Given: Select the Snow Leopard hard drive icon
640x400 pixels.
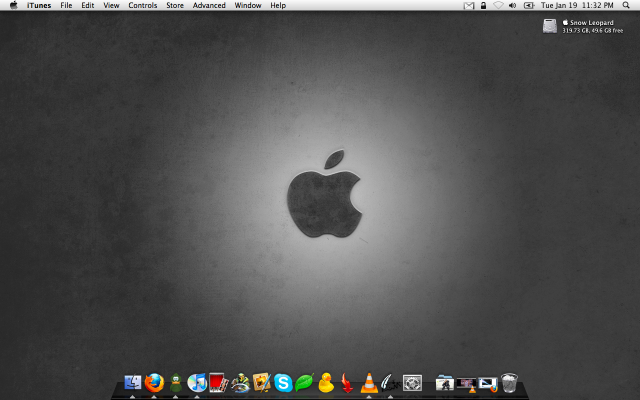Looking at the screenshot, I should pyautogui.click(x=550, y=26).
